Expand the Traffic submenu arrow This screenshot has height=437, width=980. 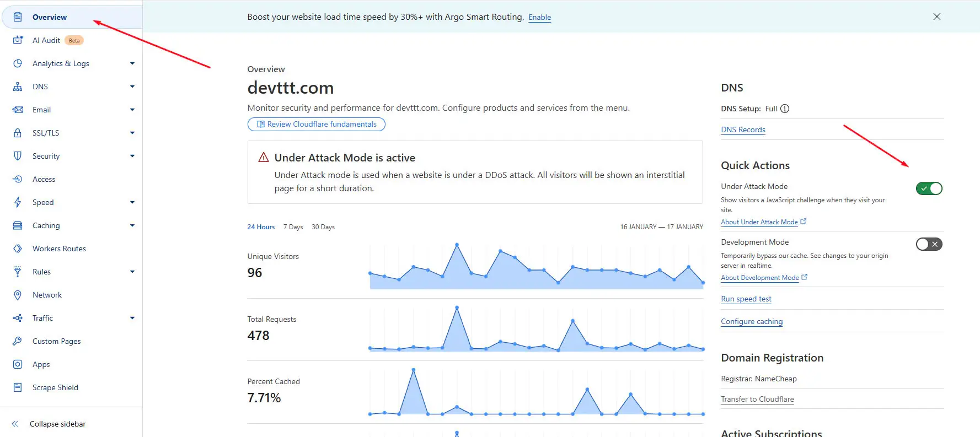(x=132, y=318)
